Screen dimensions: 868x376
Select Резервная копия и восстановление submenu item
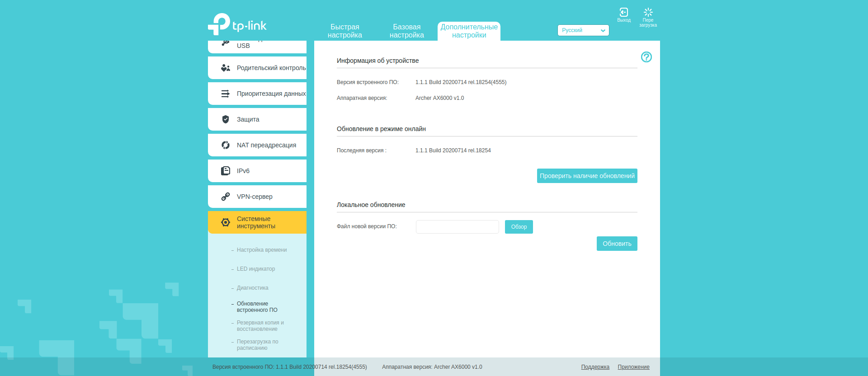(x=260, y=326)
